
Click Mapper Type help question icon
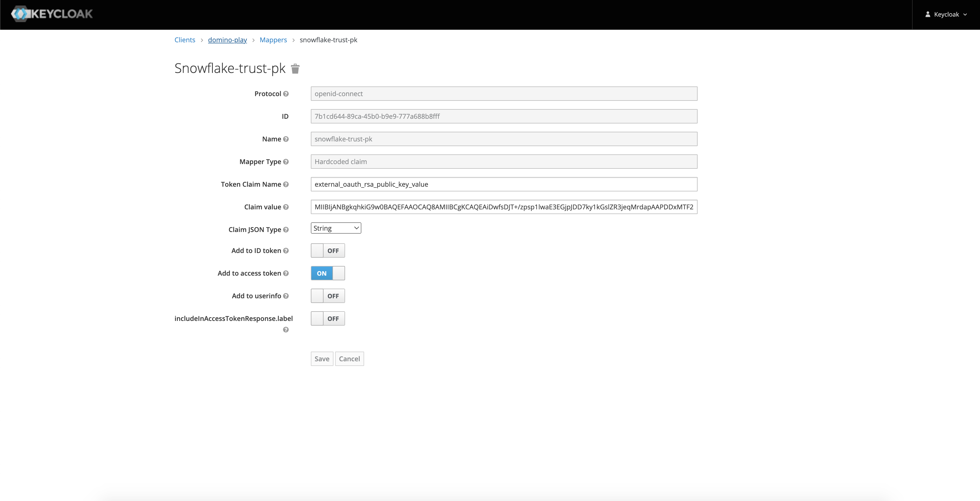coord(286,162)
